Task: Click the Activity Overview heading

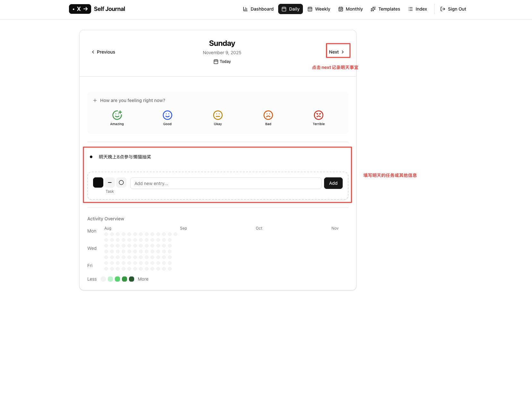Action: (106, 219)
